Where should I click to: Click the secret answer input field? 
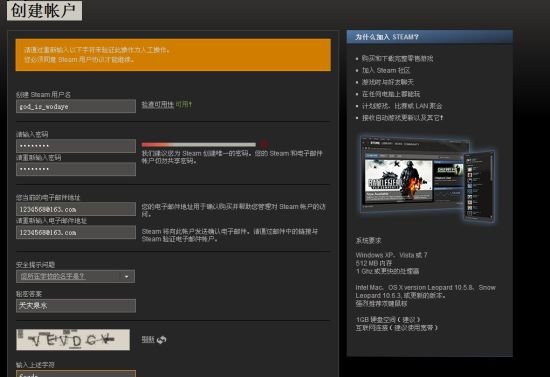[76, 306]
